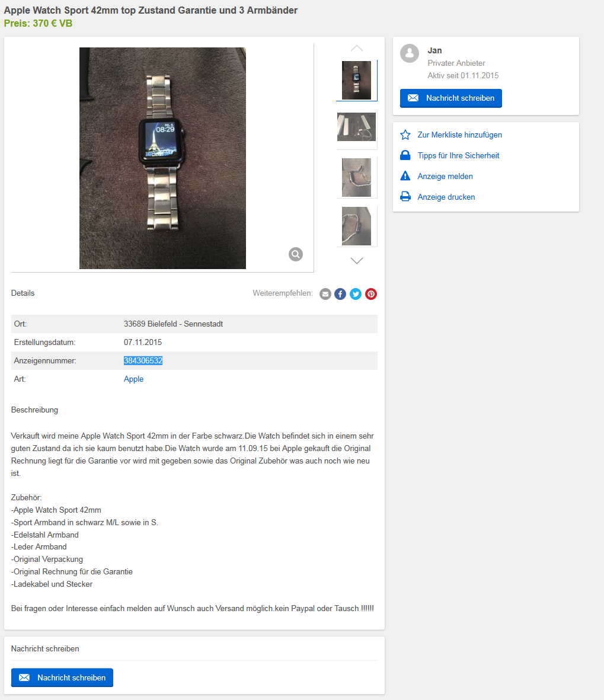
Task: Click the star icon for Merkliste
Action: [x=405, y=135]
